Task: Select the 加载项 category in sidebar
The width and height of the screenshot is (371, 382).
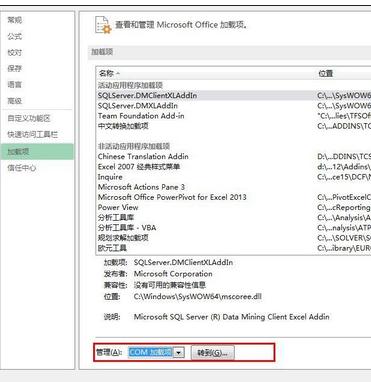Action: point(37,151)
